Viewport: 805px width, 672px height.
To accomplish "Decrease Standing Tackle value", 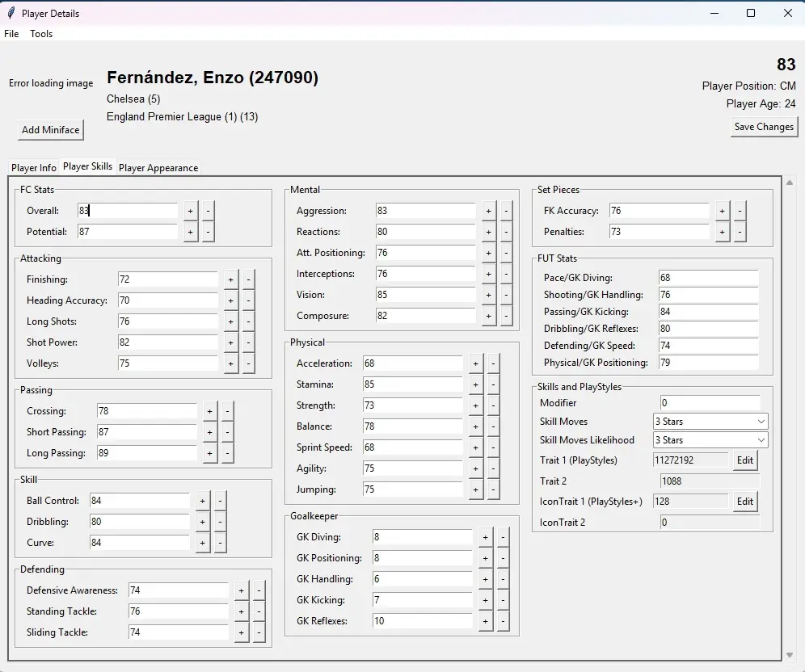I will pyautogui.click(x=259, y=611).
